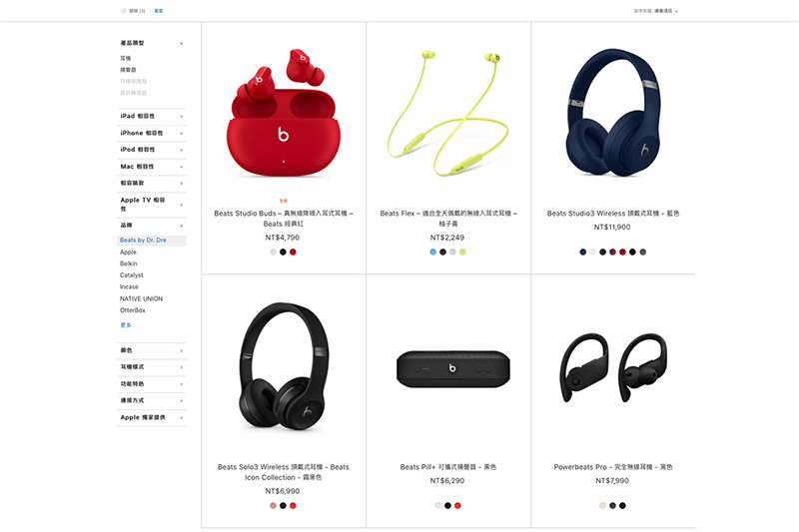Screen dimensions: 799x532
Task: Expand the Apple TV compatibility filter
Action: point(152,205)
